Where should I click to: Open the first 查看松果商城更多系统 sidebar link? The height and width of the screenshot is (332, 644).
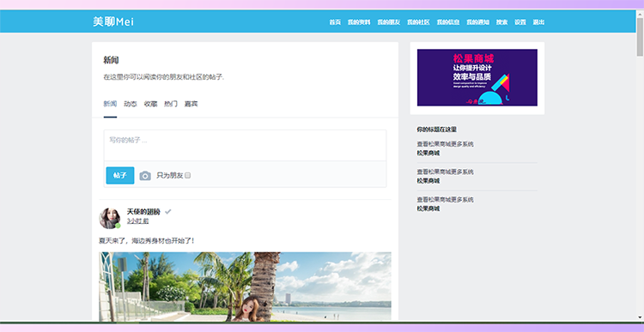(445, 144)
